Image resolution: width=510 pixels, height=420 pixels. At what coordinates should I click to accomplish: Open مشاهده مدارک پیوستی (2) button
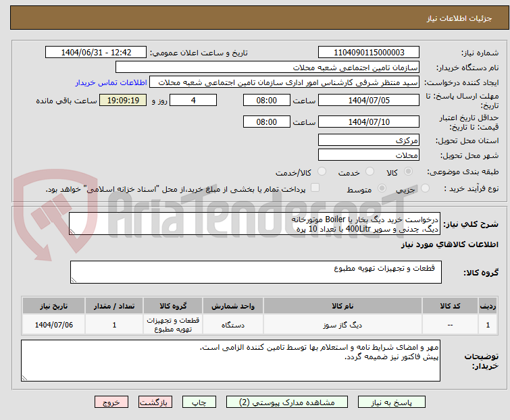pos(287,402)
